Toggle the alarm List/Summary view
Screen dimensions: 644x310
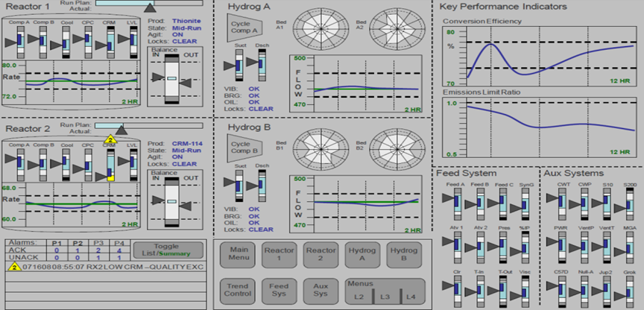tap(168, 250)
